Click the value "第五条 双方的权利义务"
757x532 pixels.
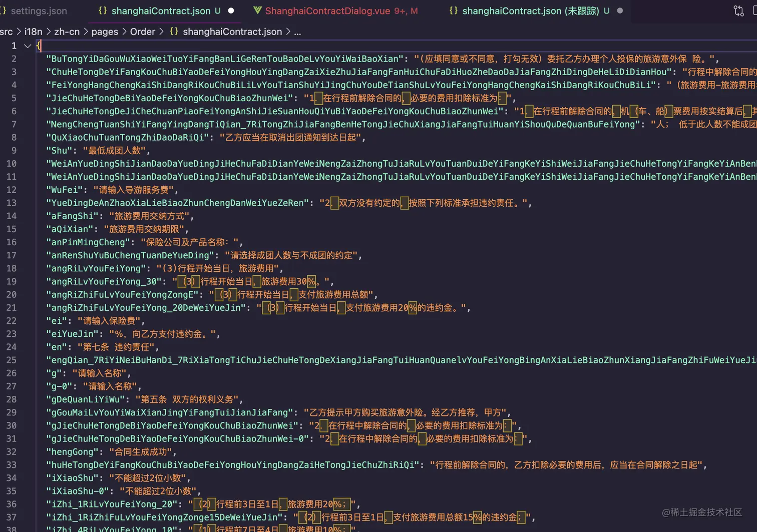[x=187, y=399]
